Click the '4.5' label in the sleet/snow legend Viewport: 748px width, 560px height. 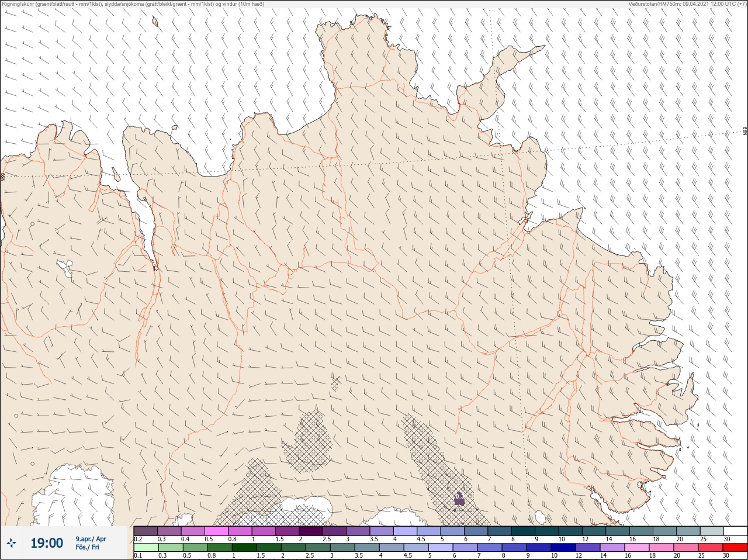(x=421, y=539)
